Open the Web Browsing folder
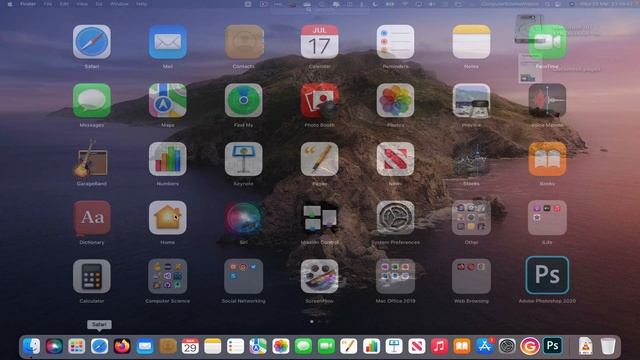Image resolution: width=640 pixels, height=360 pixels. point(471,276)
